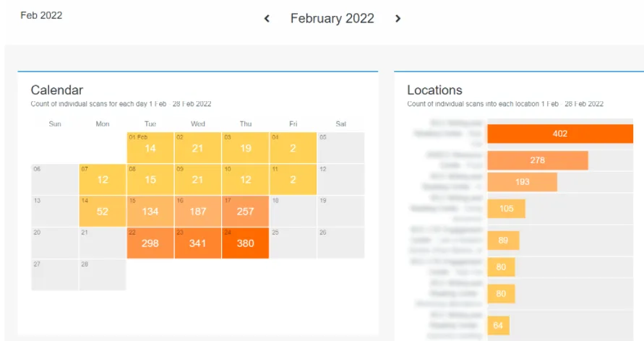Click the Calendar panel heading
Image resolution: width=644 pixels, height=341 pixels.
pos(57,90)
